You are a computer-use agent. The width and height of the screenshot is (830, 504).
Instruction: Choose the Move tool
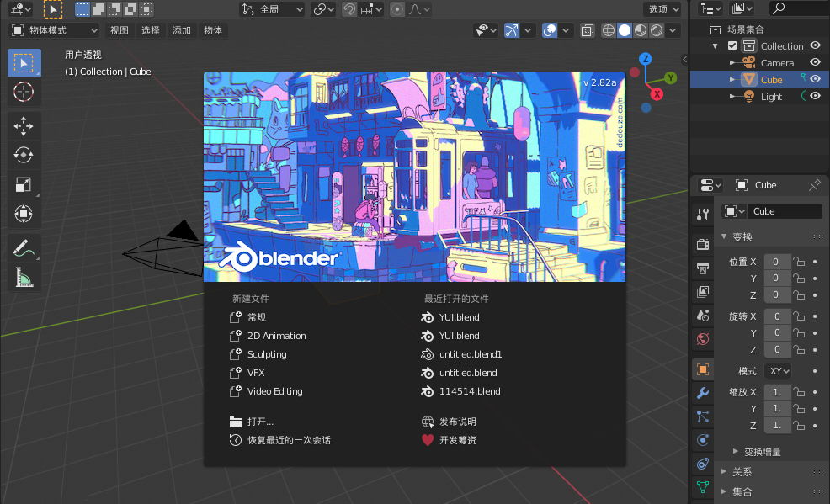(x=24, y=126)
